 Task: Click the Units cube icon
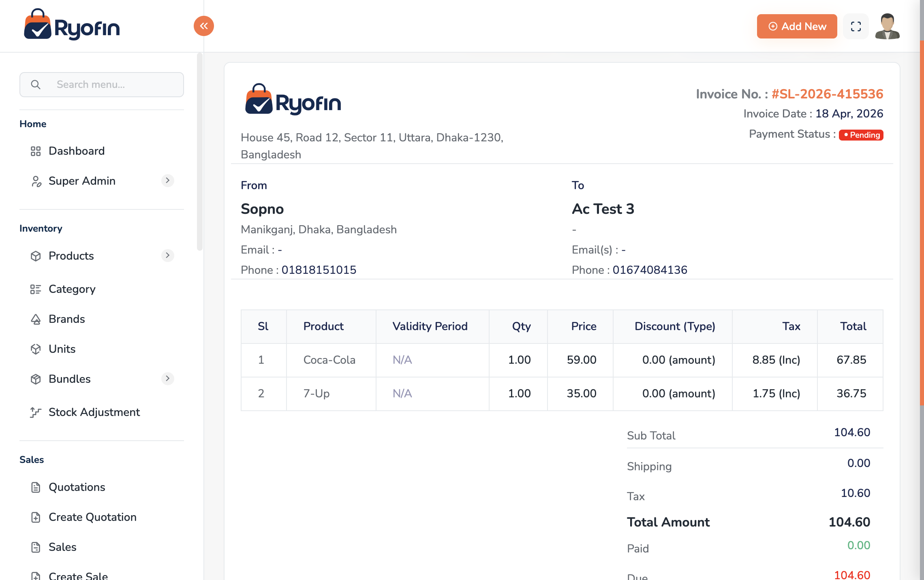(36, 349)
